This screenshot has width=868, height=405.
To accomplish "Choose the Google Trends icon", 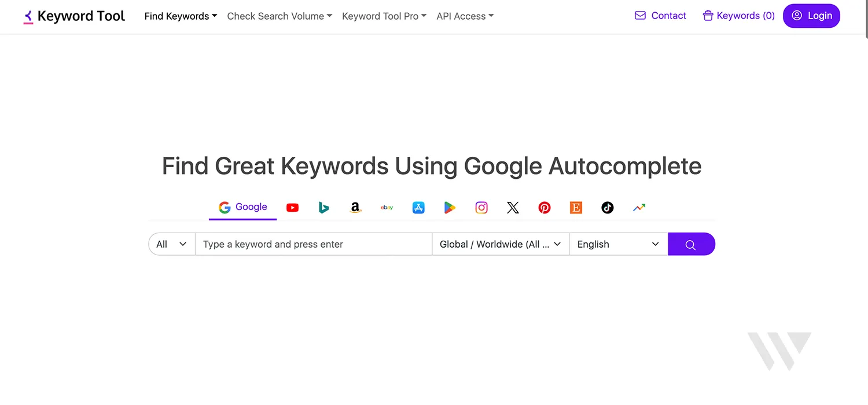I will tap(639, 208).
